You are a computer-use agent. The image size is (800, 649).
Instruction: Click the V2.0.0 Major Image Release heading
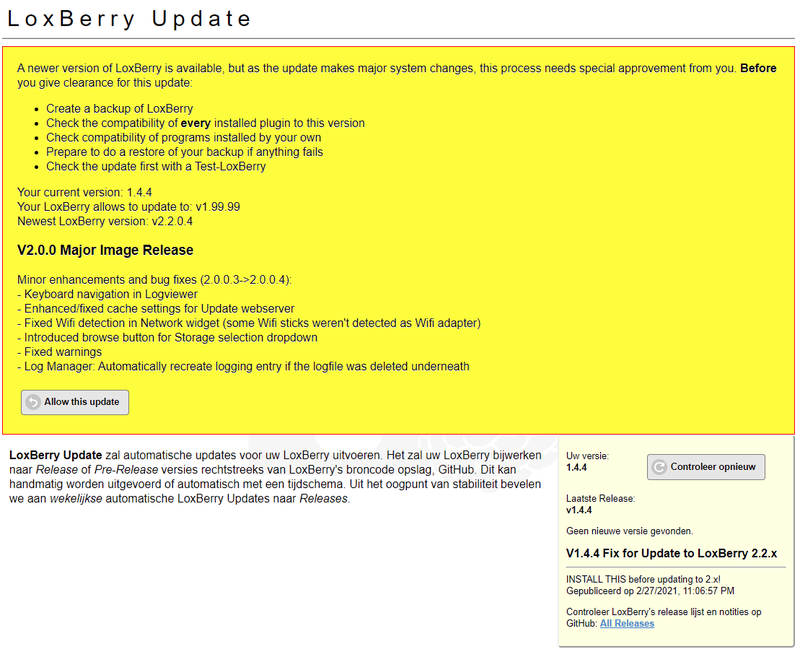tap(105, 250)
